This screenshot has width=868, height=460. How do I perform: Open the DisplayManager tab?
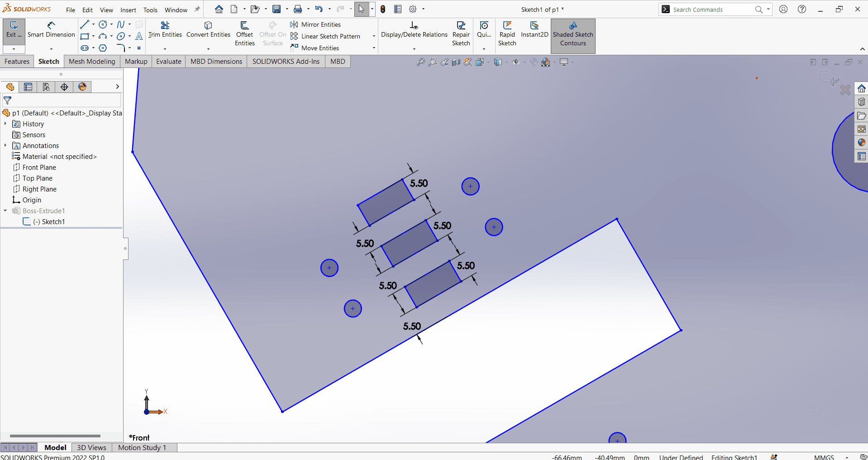(x=82, y=87)
